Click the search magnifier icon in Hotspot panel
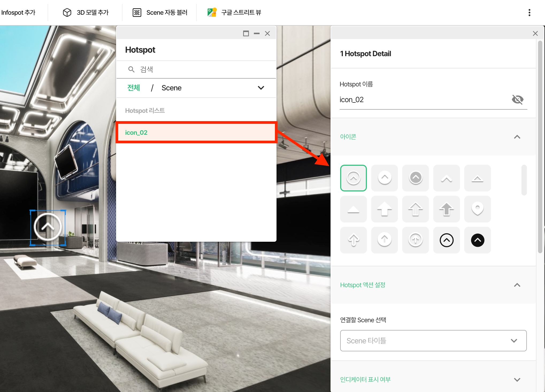The height and width of the screenshot is (392, 545). [131, 70]
